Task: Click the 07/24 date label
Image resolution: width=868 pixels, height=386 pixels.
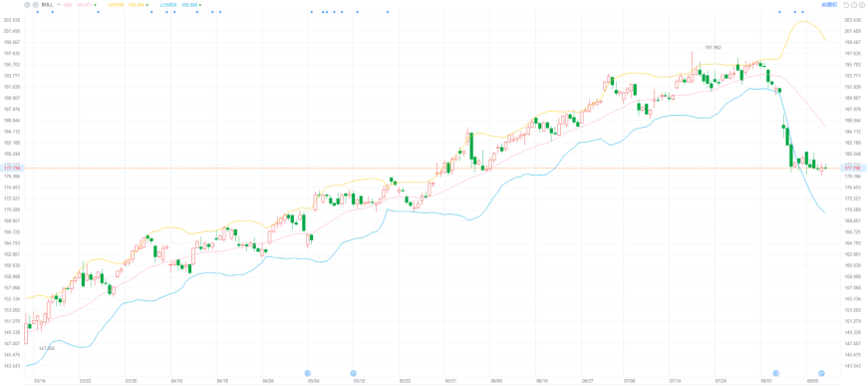Action: [x=721, y=381]
